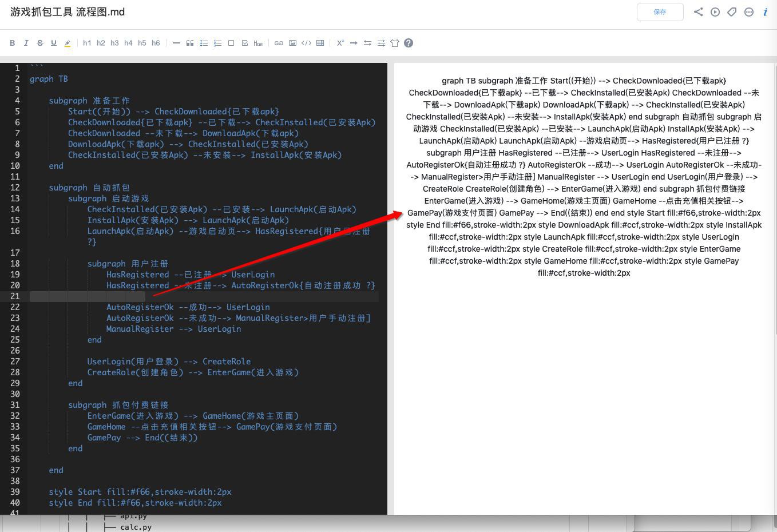Screen dimensions: 777x532
Task: Share the note
Action: [x=698, y=12]
